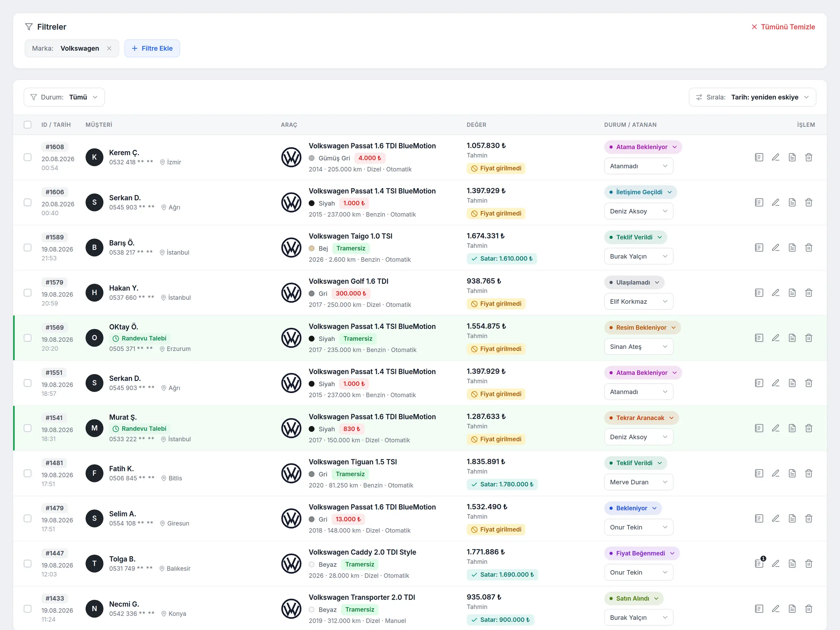Delete record #1608 using the trash icon
Screen dimensions: 840x630
[809, 157]
